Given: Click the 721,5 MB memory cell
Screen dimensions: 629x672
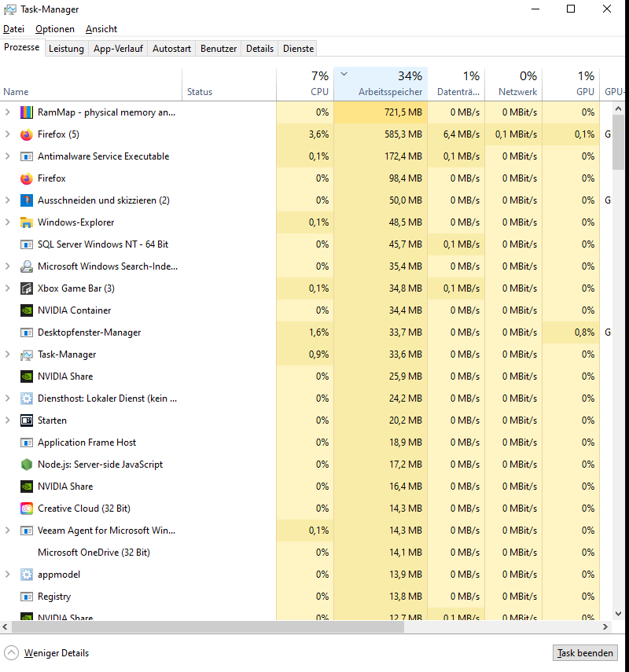Looking at the screenshot, I should [381, 112].
